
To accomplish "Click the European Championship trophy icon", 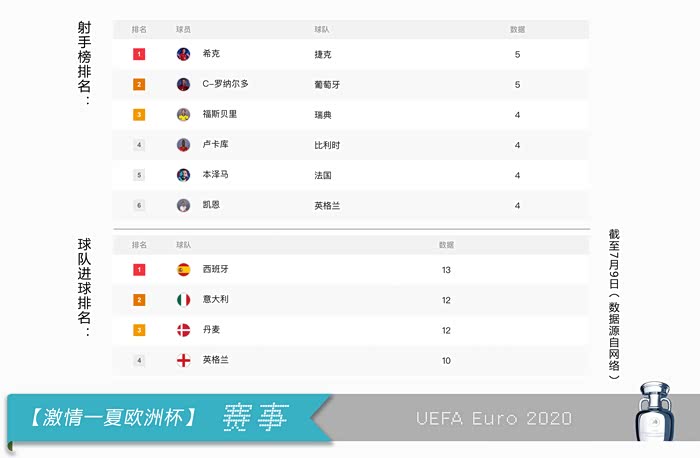I will point(662,410).
